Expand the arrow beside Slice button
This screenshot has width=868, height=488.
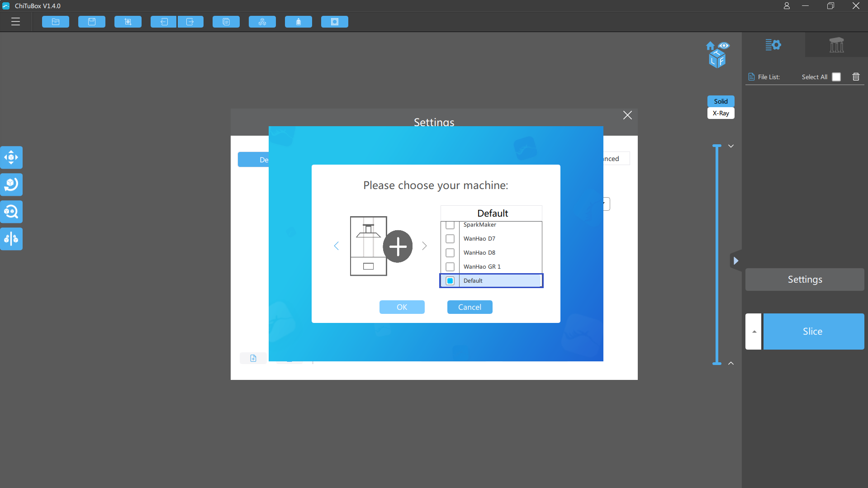[x=754, y=332]
